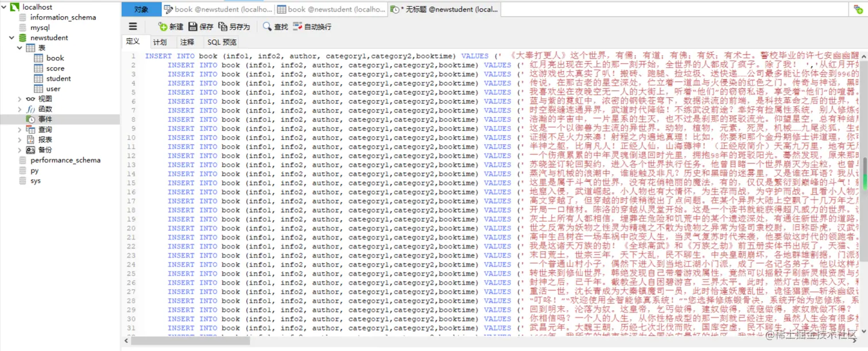Viewport: 868px width, 351px height.
Task: Click line number 30 in editor gutter
Action: coord(131,319)
